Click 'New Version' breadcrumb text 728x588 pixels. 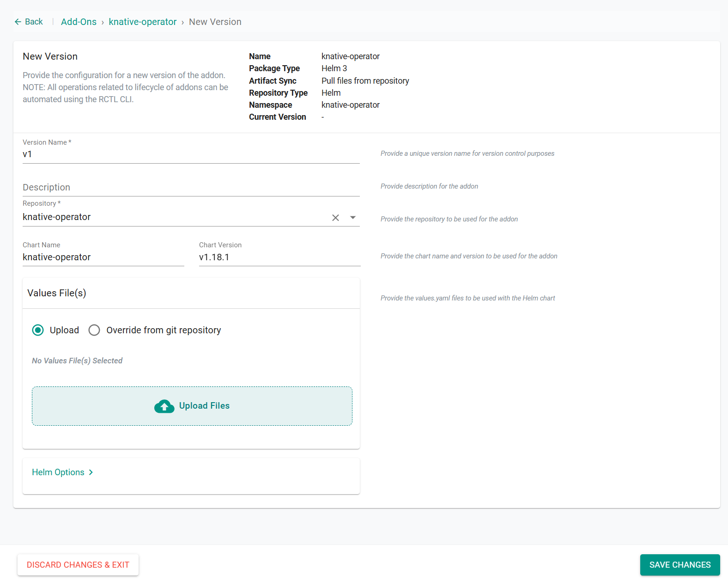click(215, 22)
